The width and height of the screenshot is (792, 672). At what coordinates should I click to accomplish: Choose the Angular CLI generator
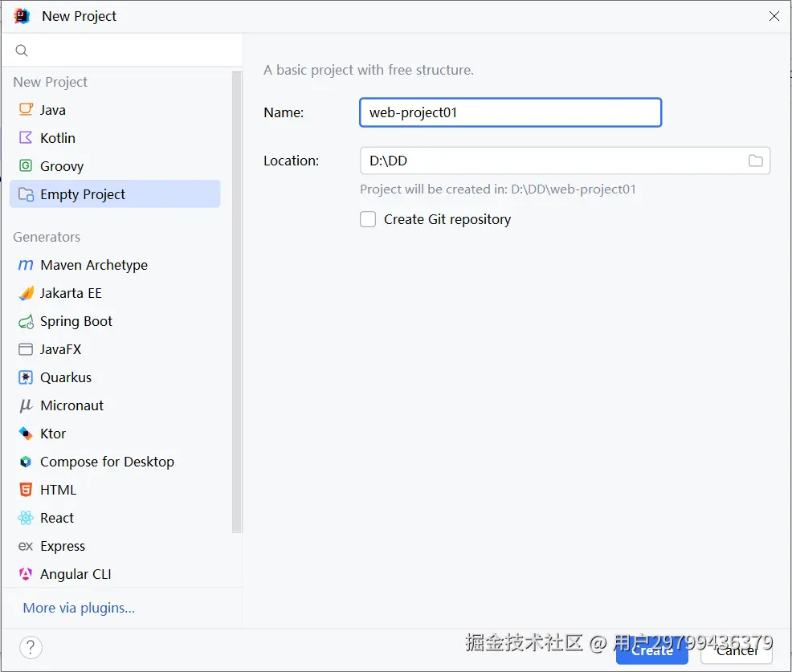tap(115, 574)
